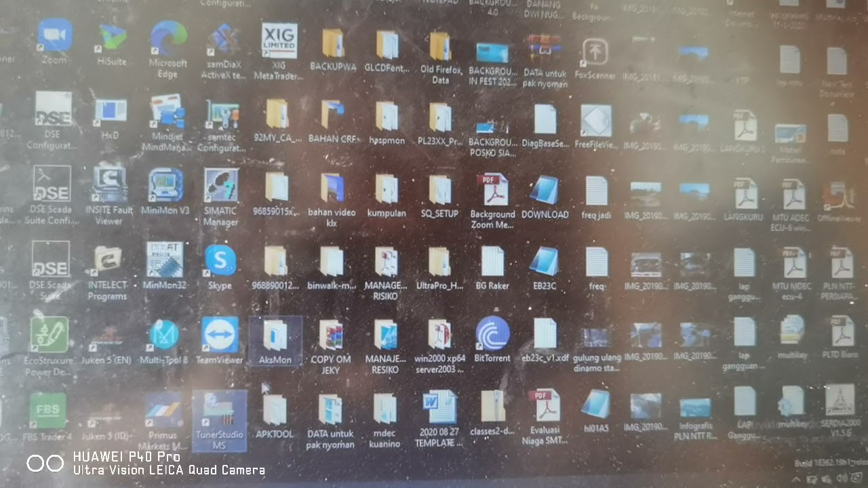Image resolution: width=868 pixels, height=488 pixels.
Task: Select the COPY OM JEKY folder
Action: (x=331, y=347)
